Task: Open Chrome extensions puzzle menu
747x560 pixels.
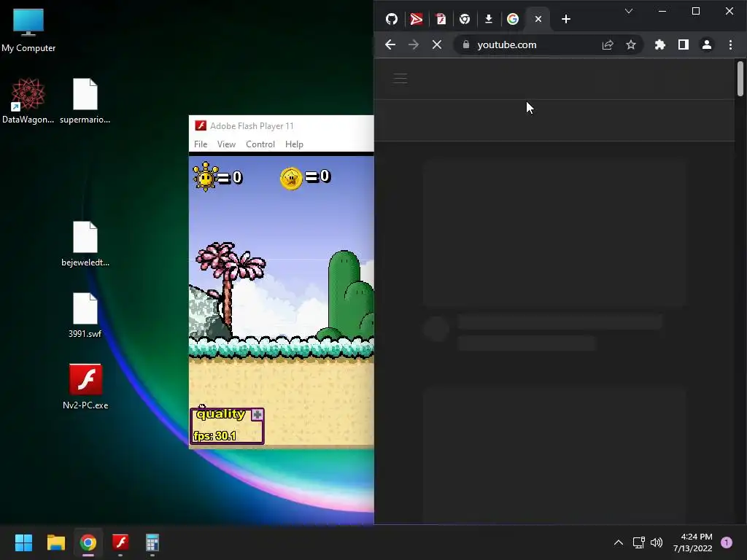Action: 659,44
